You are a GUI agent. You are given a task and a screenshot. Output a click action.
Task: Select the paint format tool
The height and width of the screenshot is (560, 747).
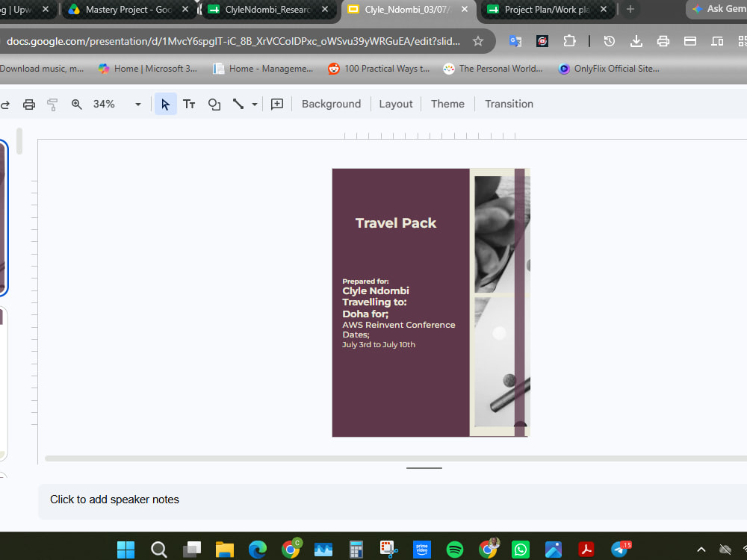52,105
